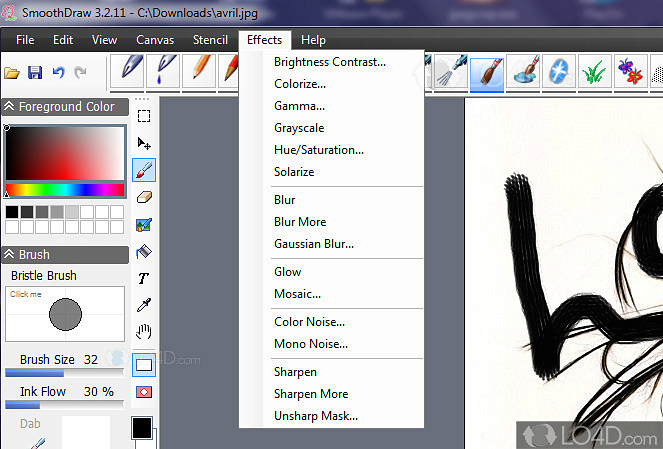Image resolution: width=663 pixels, height=449 pixels.
Task: Apply the Blur effect
Action: click(332, 200)
